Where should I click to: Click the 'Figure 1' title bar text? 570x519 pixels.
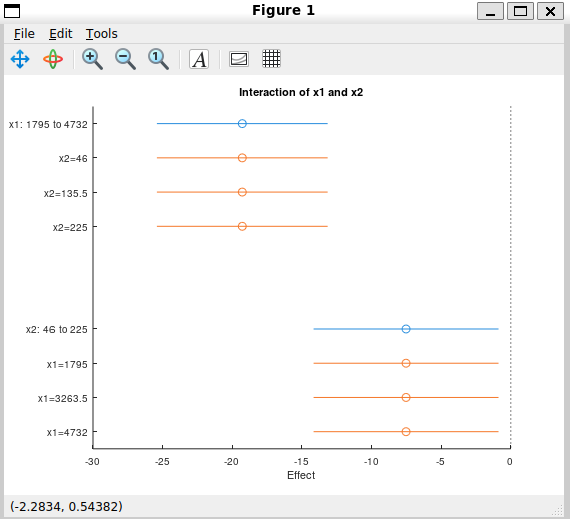pos(284,10)
